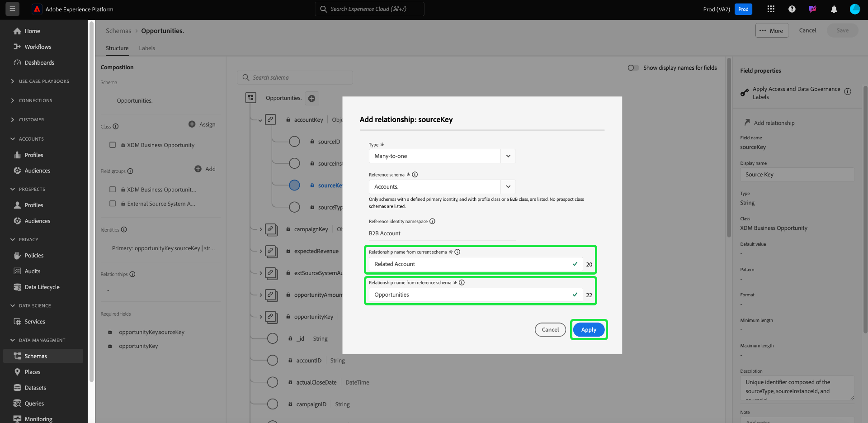This screenshot has height=423, width=868.
Task: Click the schema canvas vertical scrollbar
Action: (x=729, y=147)
